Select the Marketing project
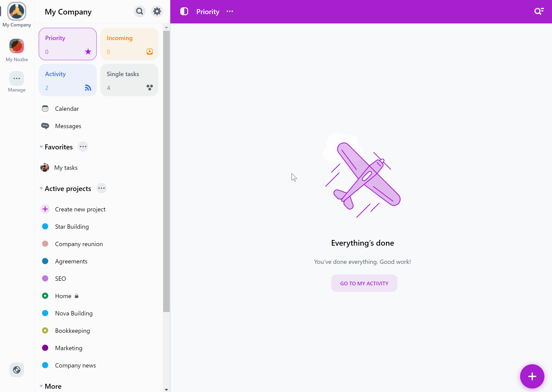 coord(68,348)
